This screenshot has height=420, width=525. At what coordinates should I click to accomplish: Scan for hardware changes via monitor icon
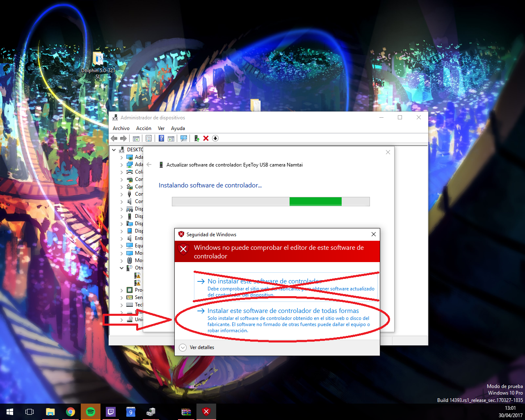(x=184, y=138)
